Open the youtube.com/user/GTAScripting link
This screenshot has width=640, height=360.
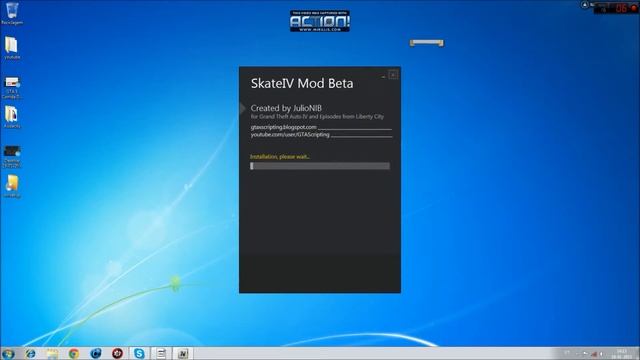(x=290, y=134)
